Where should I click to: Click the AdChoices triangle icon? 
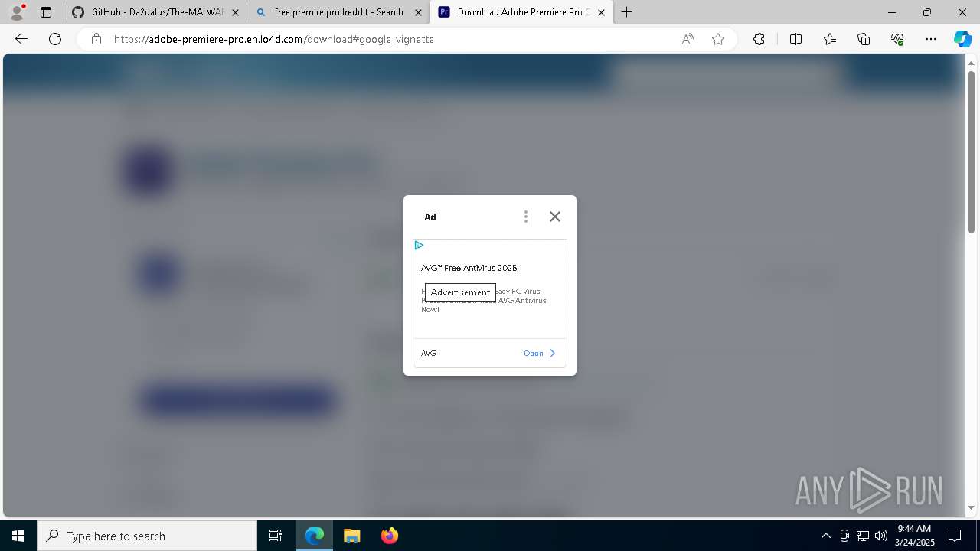(x=419, y=246)
